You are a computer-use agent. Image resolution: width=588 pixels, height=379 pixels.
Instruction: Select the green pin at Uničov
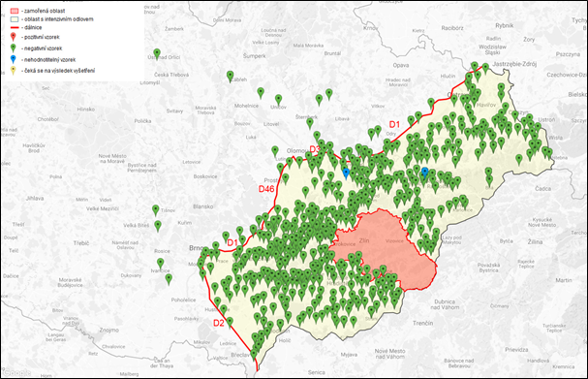click(x=279, y=100)
